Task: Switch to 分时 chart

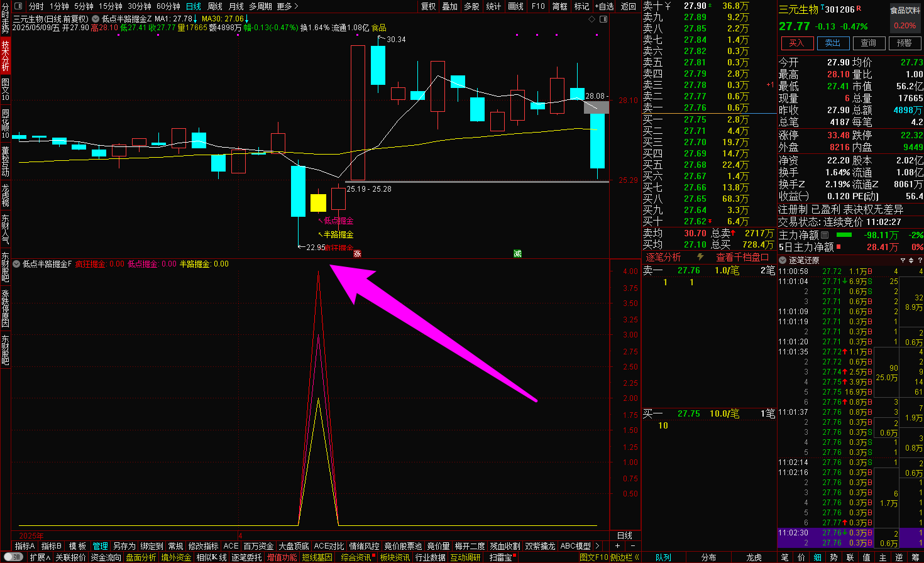Action: pos(36,6)
